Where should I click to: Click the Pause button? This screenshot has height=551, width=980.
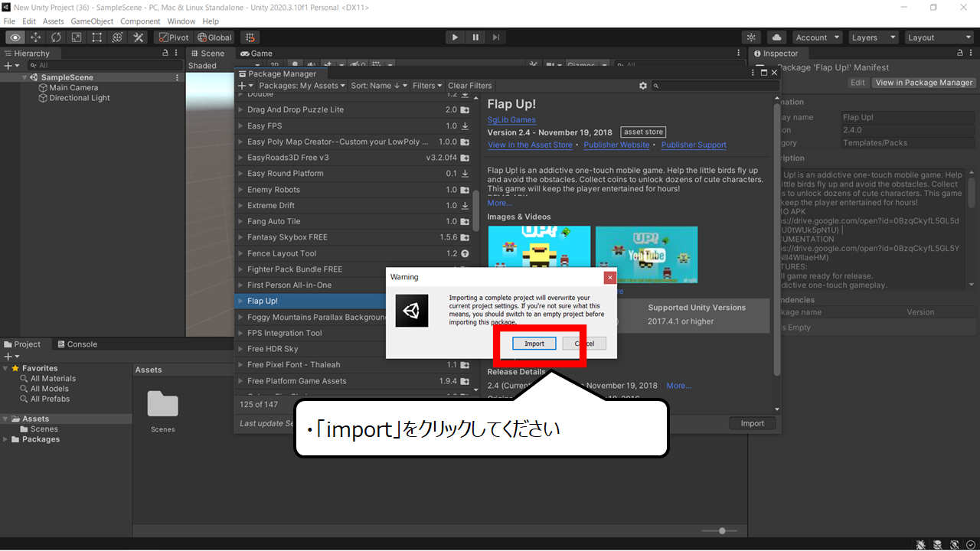tap(475, 37)
